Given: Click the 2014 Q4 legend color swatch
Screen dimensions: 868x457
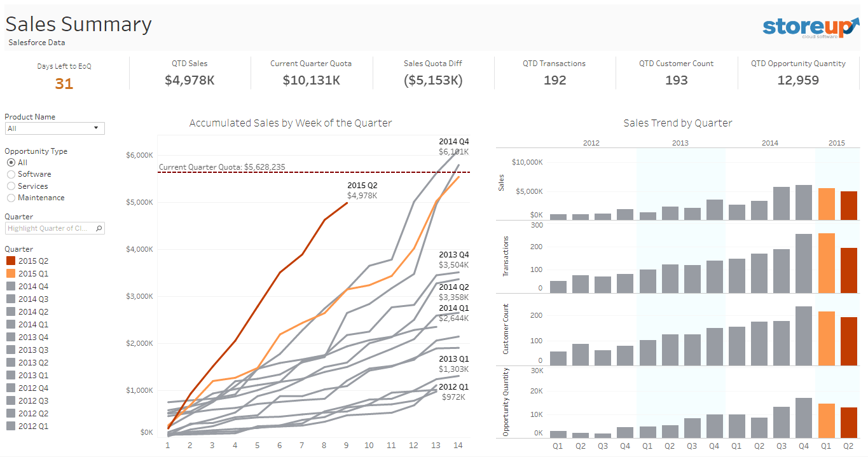Looking at the screenshot, I should [11, 287].
